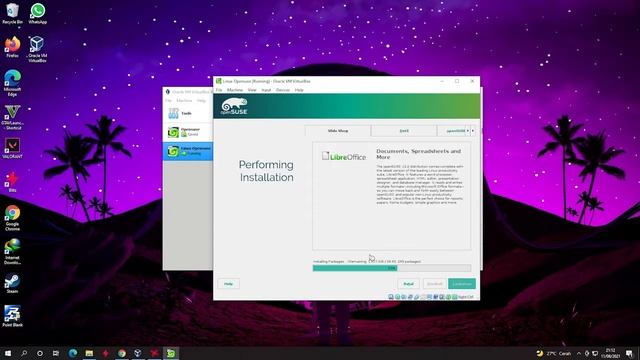Open the taskbar clock and date
Viewport: 640px width, 360px height.
[x=610, y=353]
